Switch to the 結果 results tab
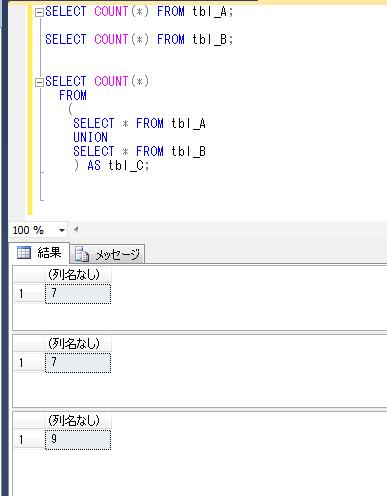Screen dimensions: 387x496 pos(39,253)
